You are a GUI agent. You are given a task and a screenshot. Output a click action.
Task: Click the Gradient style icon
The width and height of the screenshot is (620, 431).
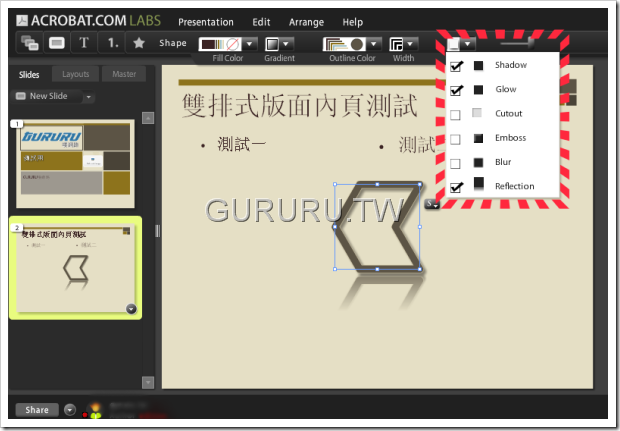[x=272, y=44]
